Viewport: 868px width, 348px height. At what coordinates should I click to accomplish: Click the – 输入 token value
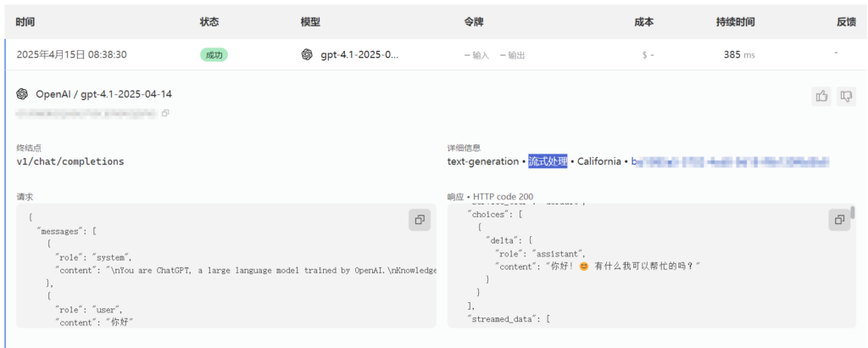point(476,55)
